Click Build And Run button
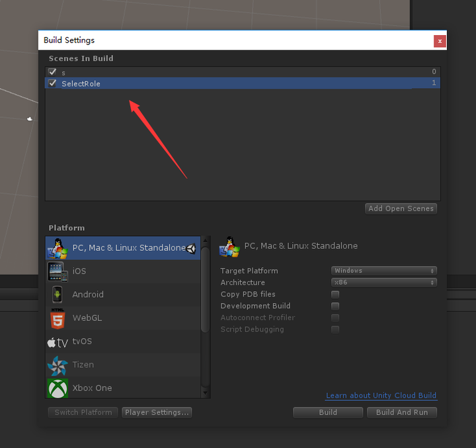This screenshot has height=448, width=476. pyautogui.click(x=402, y=412)
